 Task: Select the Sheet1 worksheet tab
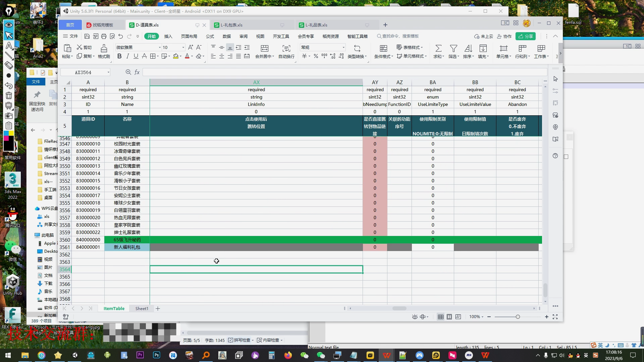point(142,308)
